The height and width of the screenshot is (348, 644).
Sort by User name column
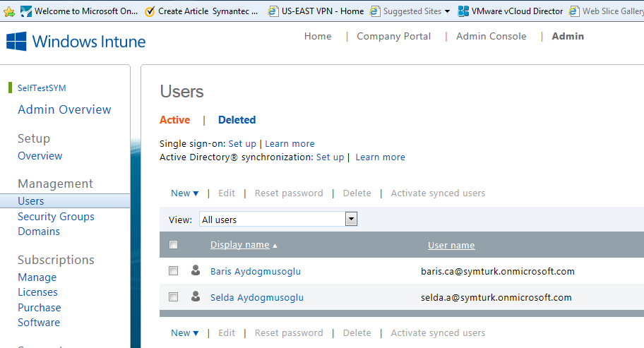click(x=451, y=246)
